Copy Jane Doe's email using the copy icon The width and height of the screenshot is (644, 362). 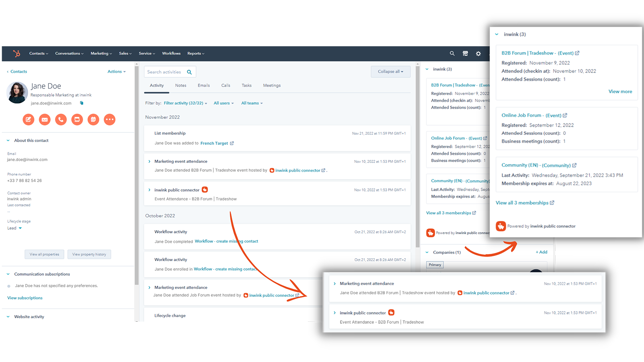coord(82,103)
